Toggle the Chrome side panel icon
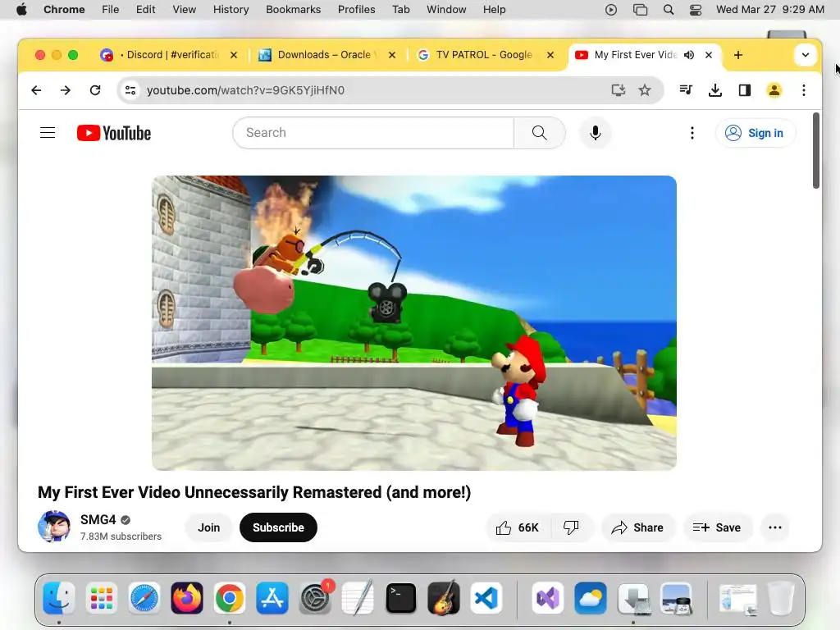Screen dimensions: 840x630 (745, 90)
